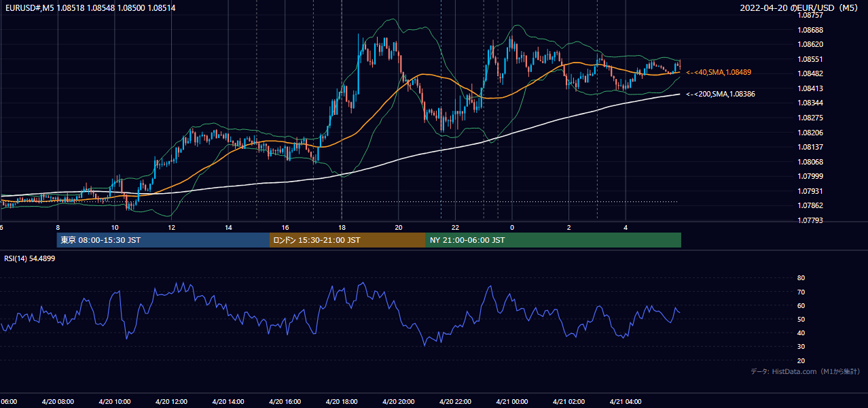The width and height of the screenshot is (868, 408).
Task: Click the 4/20 12:00 date label
Action: [x=171, y=402]
